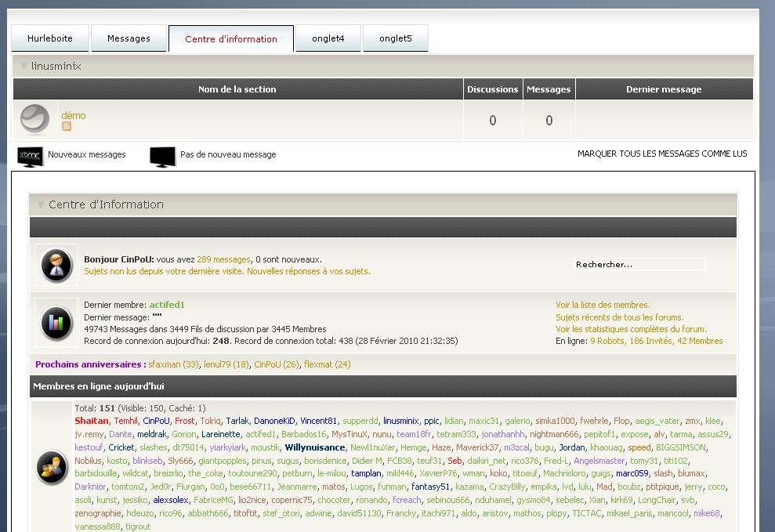This screenshot has width=775, height=532.
Task: Click the user avatar icon beside Bonjour CinPoU
Action: tap(56, 265)
